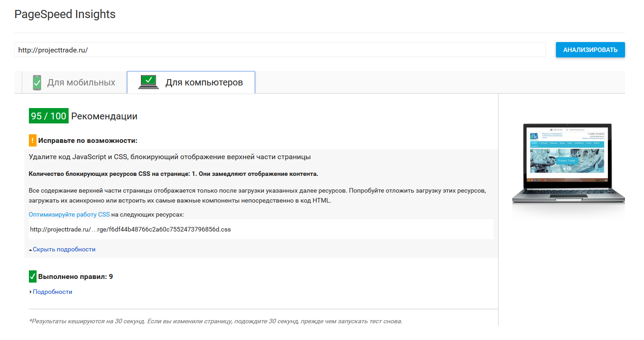Click the "Удалите код JavaScript и CSS" rule title

[169, 157]
